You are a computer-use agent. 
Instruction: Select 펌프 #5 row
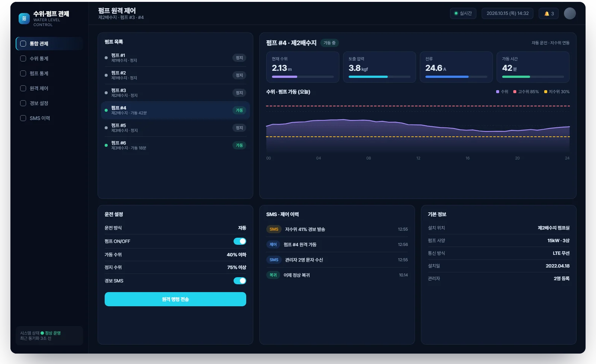pyautogui.click(x=175, y=128)
